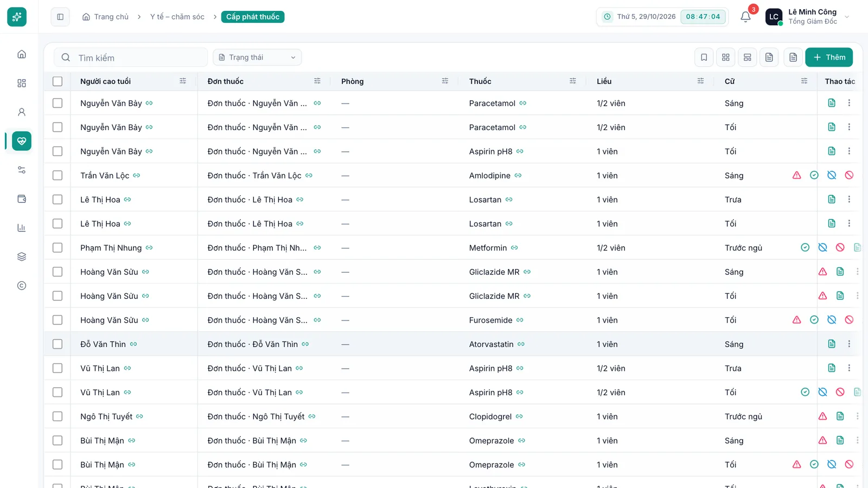Image resolution: width=868 pixels, height=488 pixels.
Task: Check the first Nguyễn Văn Bảy row checkbox
Action: (58, 103)
